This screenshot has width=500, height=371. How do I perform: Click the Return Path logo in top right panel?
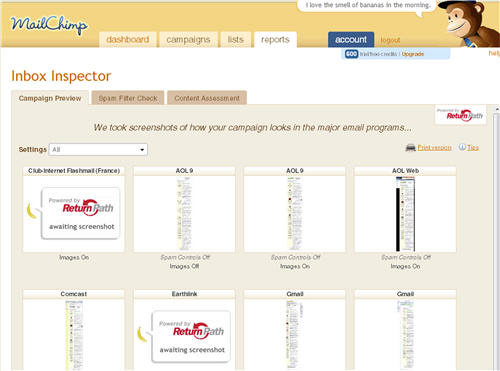pyautogui.click(x=461, y=115)
